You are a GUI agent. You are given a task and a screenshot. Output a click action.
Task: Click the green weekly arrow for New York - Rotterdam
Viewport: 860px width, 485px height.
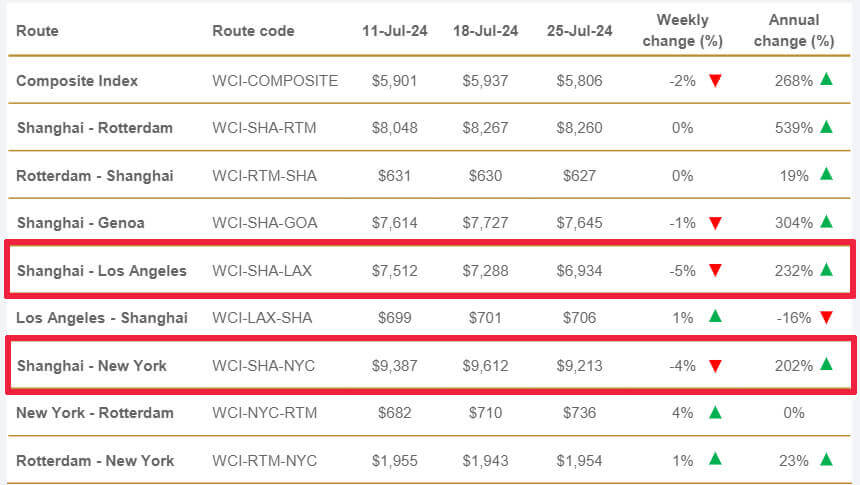715,412
